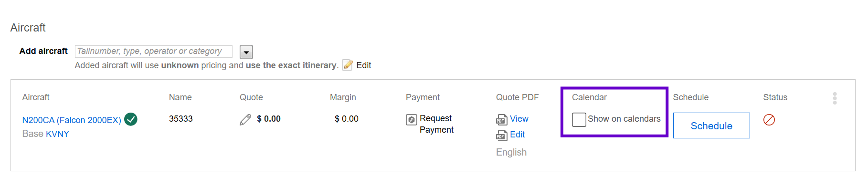Expand the Add aircraft dropdown arrow

[246, 52]
